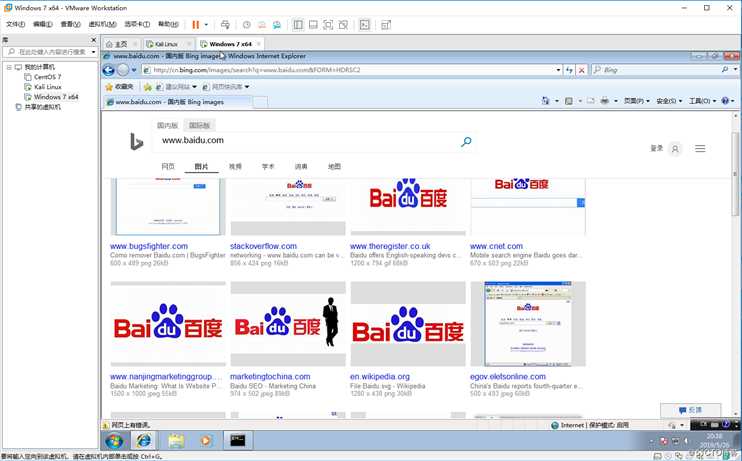Image resolution: width=742 pixels, height=461 pixels.
Task: Pause the VM with the orange pause icon
Action: [195, 25]
